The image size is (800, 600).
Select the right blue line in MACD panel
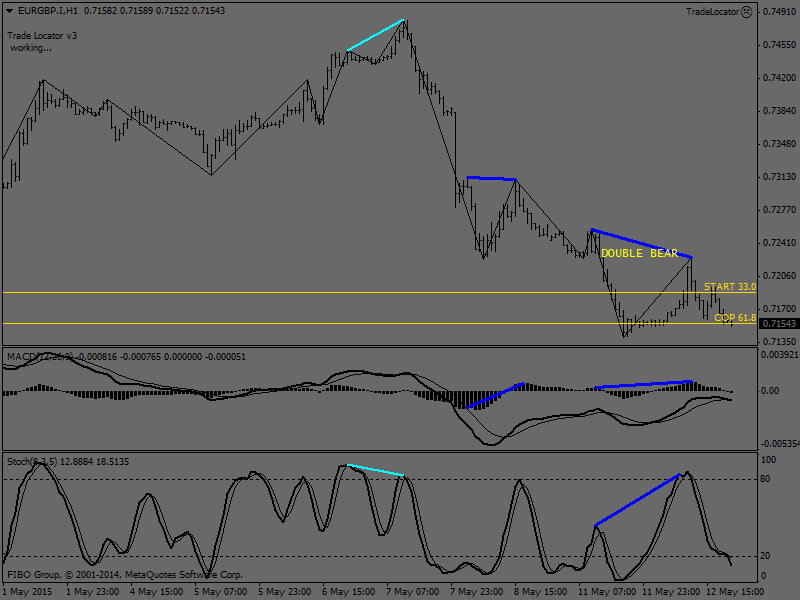tap(642, 384)
